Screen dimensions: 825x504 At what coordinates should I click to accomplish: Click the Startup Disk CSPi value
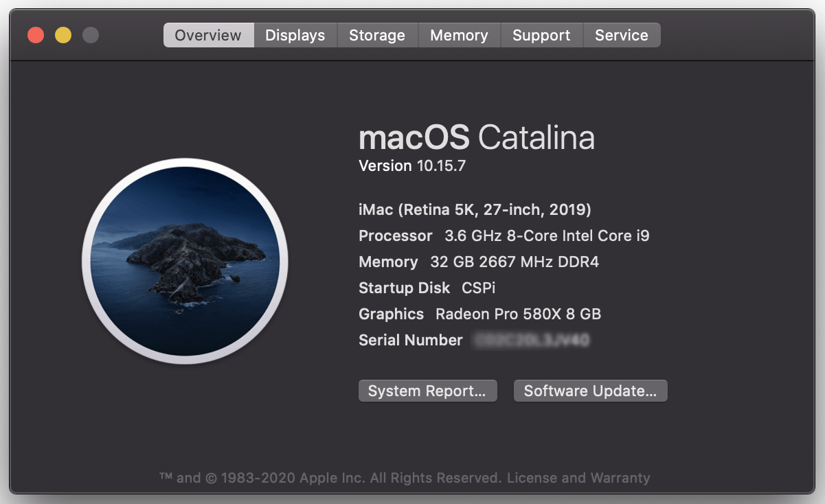point(478,288)
